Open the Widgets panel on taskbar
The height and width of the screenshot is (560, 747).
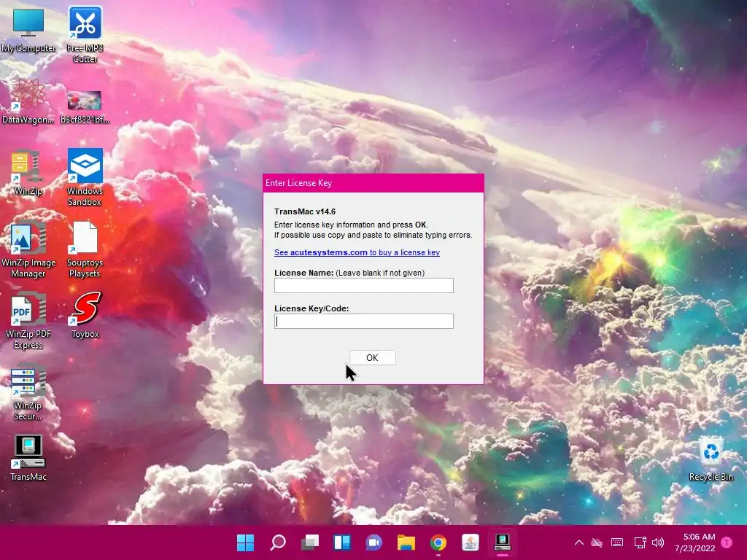[342, 542]
